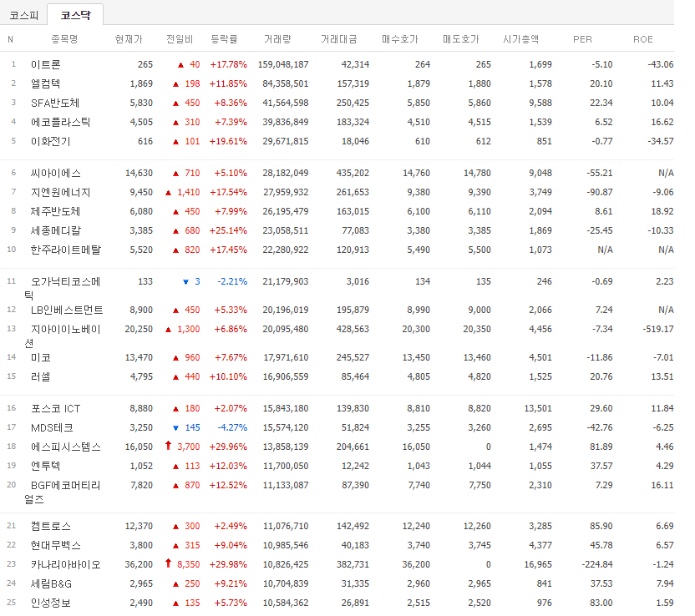Select the +17.78% change value for 이트론
Viewport: 695px width, 616px height.
[x=228, y=64]
